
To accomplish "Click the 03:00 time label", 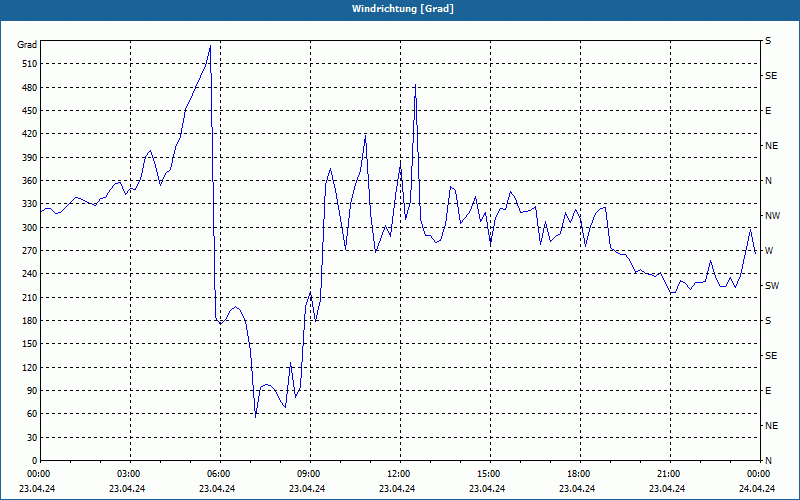I will (x=129, y=474).
